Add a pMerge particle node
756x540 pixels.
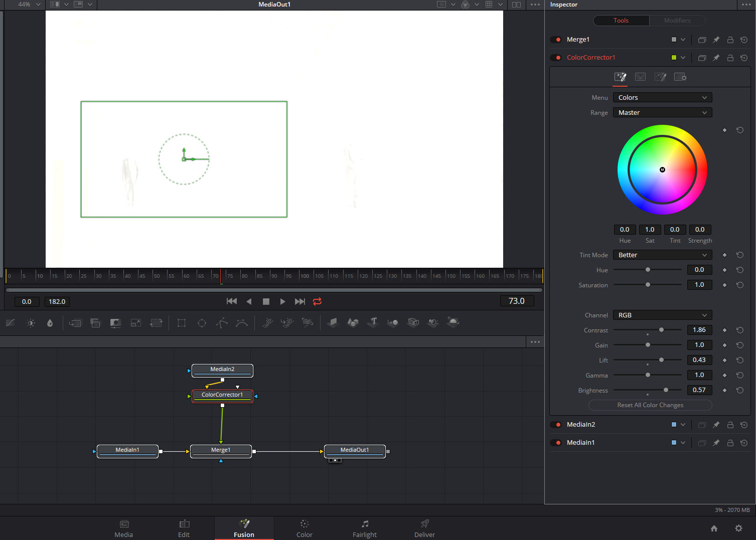click(287, 323)
